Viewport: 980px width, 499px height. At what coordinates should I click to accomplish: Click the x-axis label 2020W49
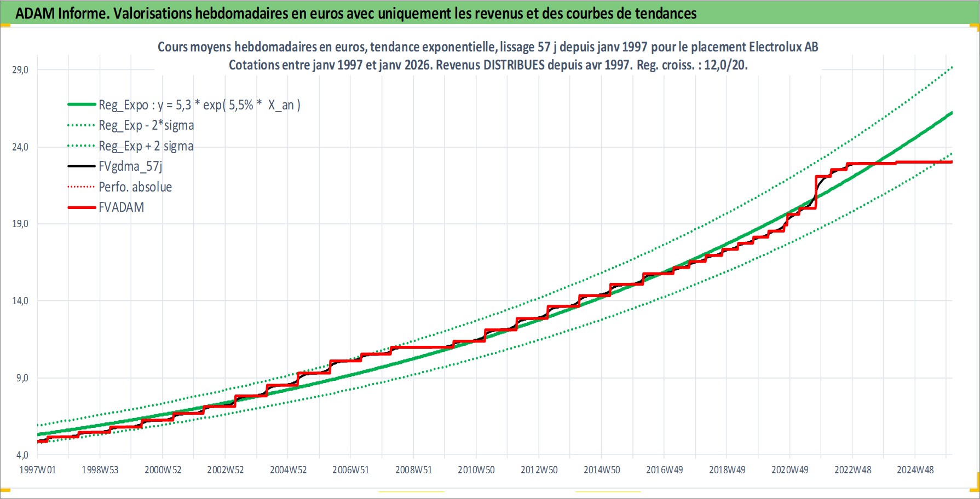click(x=790, y=470)
